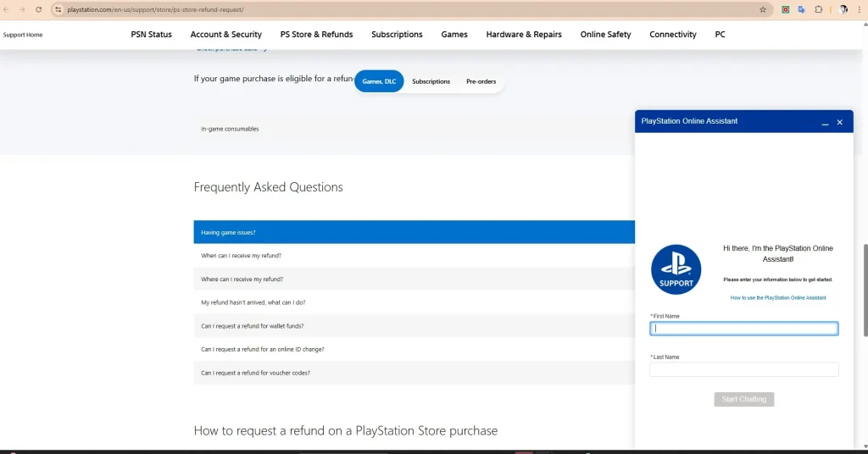Focus the Last Name field
The height and width of the screenshot is (454, 868).
coord(744,369)
